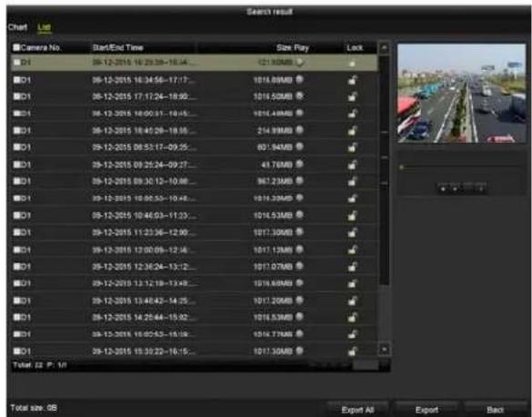Switch to the List tab

click(45, 27)
